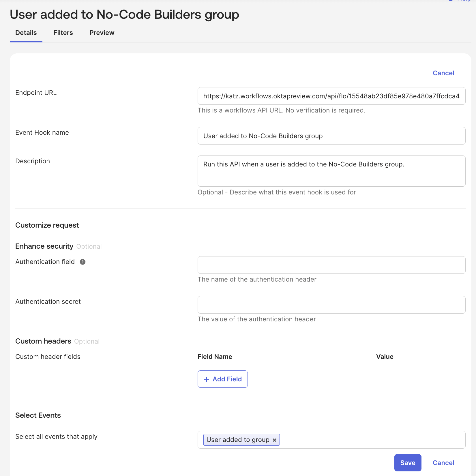Image resolution: width=476 pixels, height=476 pixels.
Task: Click the User added to group chip label
Action: (238, 440)
